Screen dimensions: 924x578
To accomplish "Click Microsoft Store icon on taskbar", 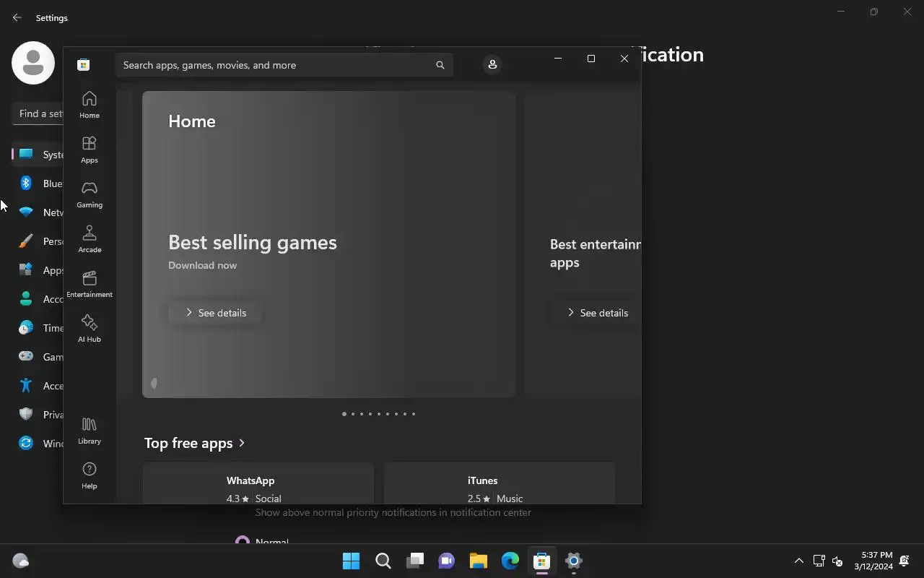I will pos(542,561).
